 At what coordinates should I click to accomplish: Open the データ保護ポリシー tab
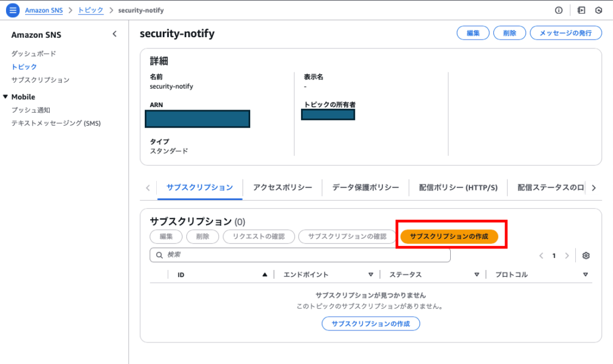click(x=365, y=187)
